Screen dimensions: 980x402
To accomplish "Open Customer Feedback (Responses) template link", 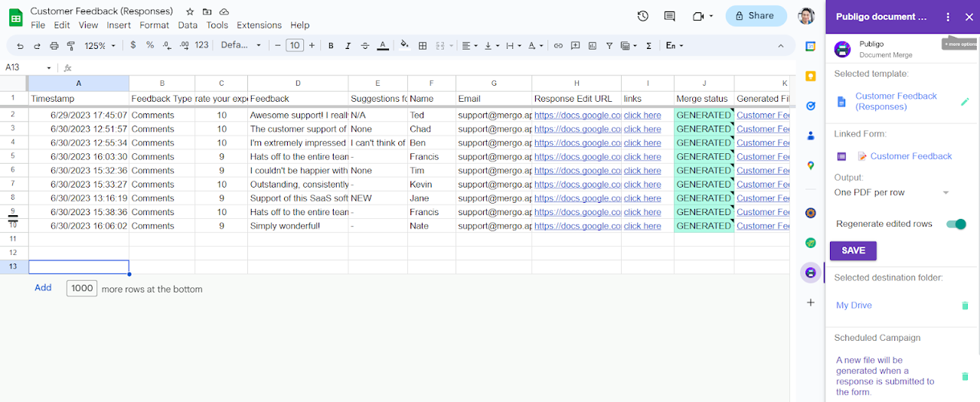I will click(896, 101).
